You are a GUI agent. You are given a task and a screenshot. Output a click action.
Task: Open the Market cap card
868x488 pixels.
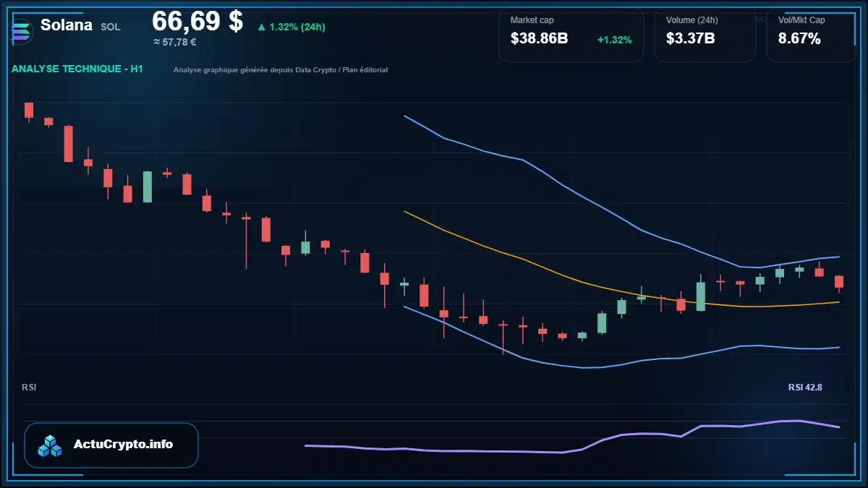pos(571,35)
